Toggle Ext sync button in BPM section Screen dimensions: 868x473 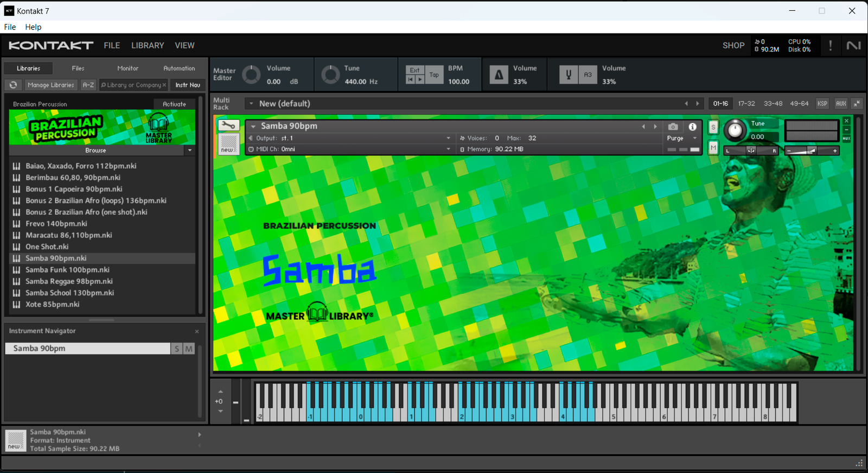pyautogui.click(x=414, y=70)
